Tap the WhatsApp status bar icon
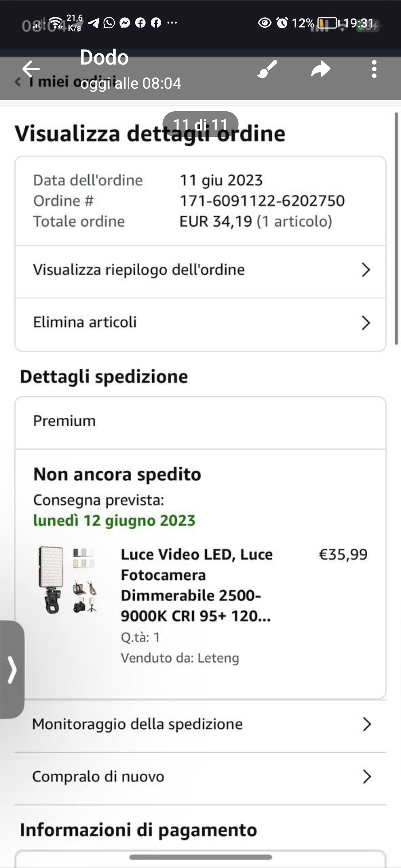 (x=109, y=23)
